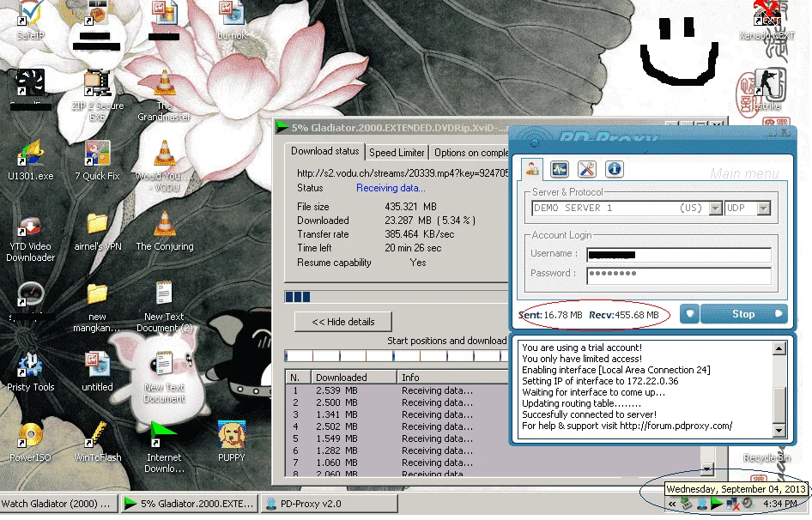This screenshot has width=812, height=520.
Task: Open the PD-Proxy account login tab icon
Action: tap(532, 169)
